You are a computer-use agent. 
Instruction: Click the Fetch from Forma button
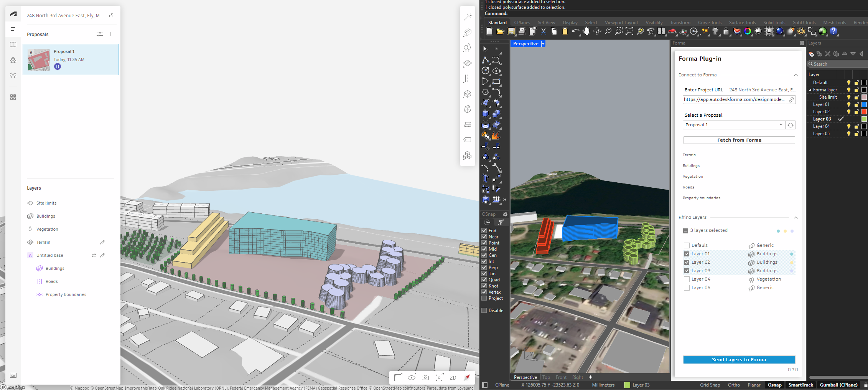pyautogui.click(x=739, y=140)
